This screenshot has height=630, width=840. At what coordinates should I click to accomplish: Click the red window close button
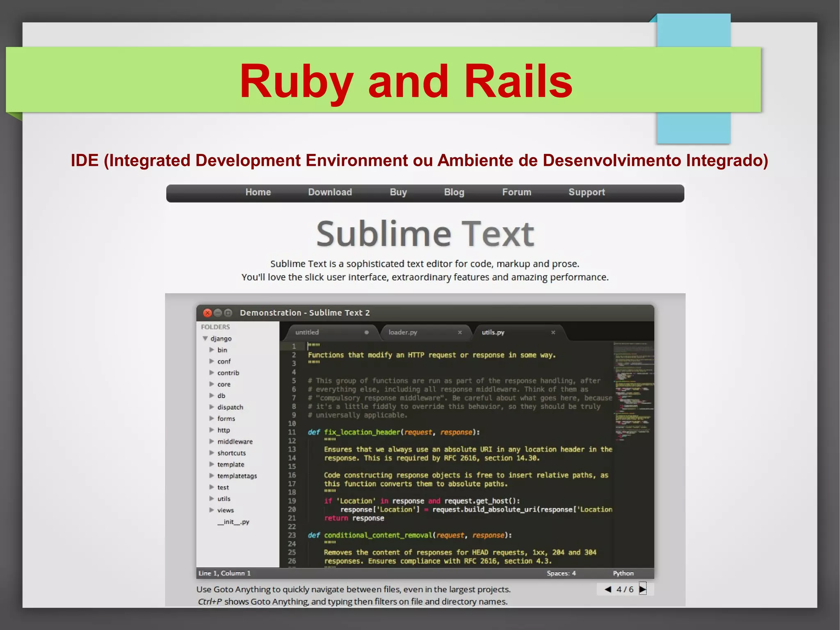tap(208, 313)
